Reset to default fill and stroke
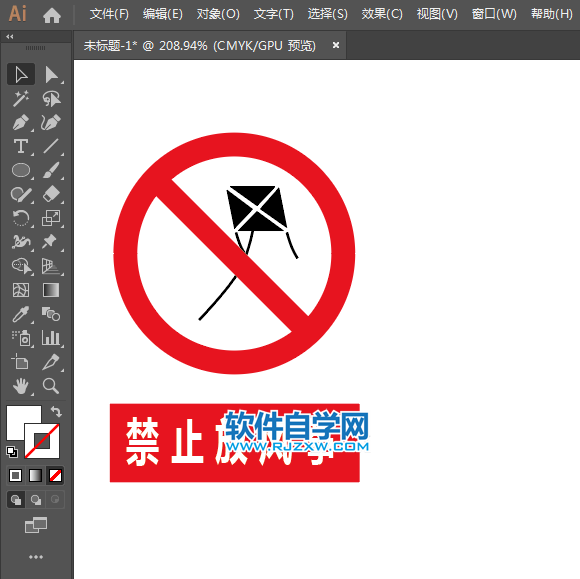This screenshot has height=579, width=580. [12, 452]
